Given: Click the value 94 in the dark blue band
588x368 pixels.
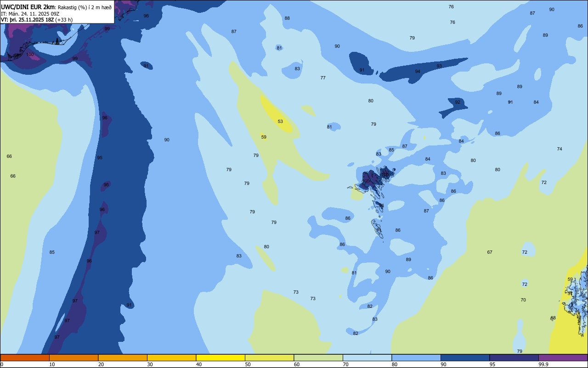Looking at the screenshot, I should (x=418, y=72).
